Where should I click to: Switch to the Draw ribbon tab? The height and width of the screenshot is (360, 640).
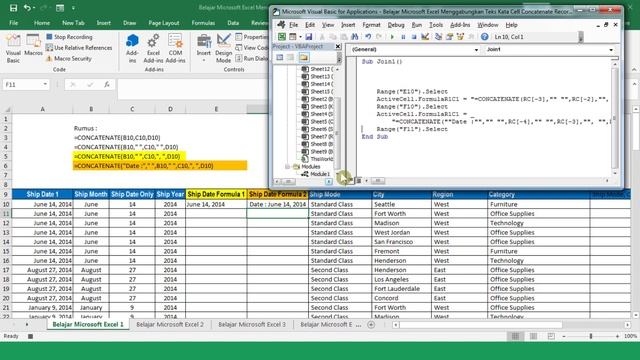129,23
